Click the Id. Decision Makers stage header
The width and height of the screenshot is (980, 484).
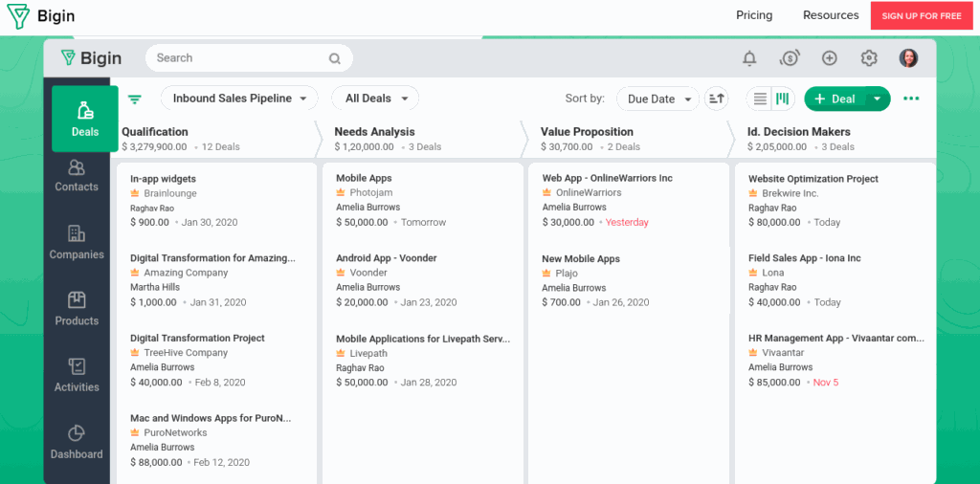[799, 132]
